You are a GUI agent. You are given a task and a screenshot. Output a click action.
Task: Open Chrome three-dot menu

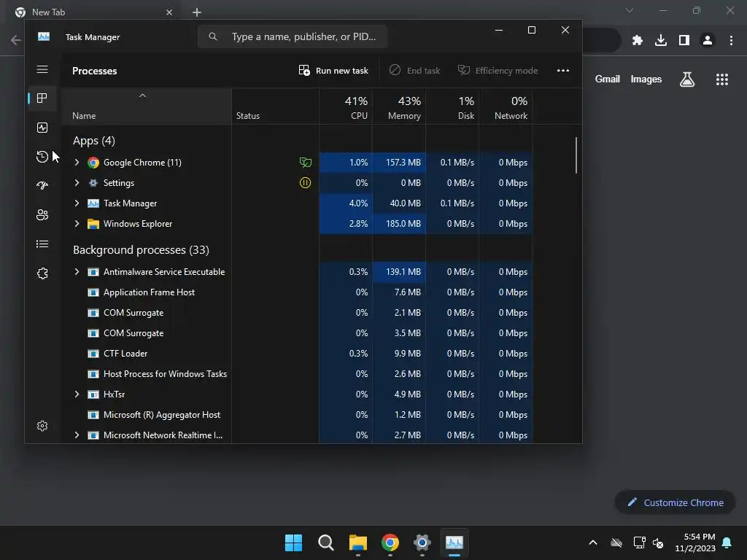coord(731,41)
